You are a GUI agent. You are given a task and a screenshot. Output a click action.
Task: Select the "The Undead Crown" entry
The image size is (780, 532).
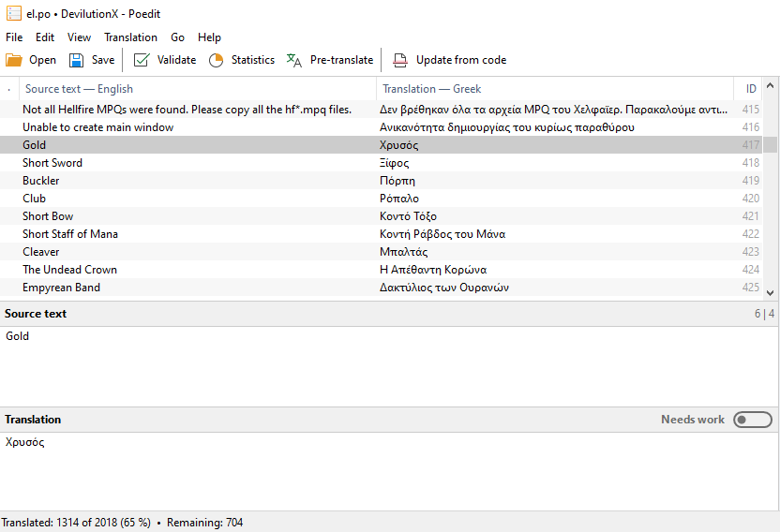coord(381,270)
